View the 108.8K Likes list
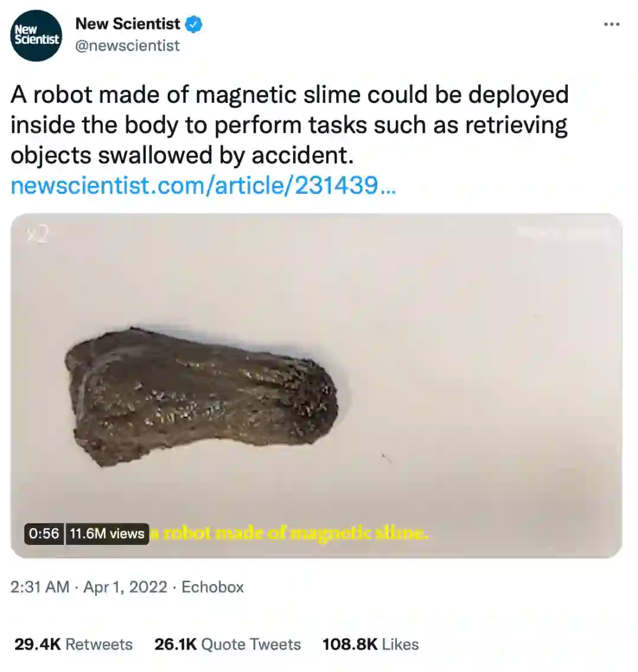Image resolution: width=638 pixels, height=672 pixels. 370,644
